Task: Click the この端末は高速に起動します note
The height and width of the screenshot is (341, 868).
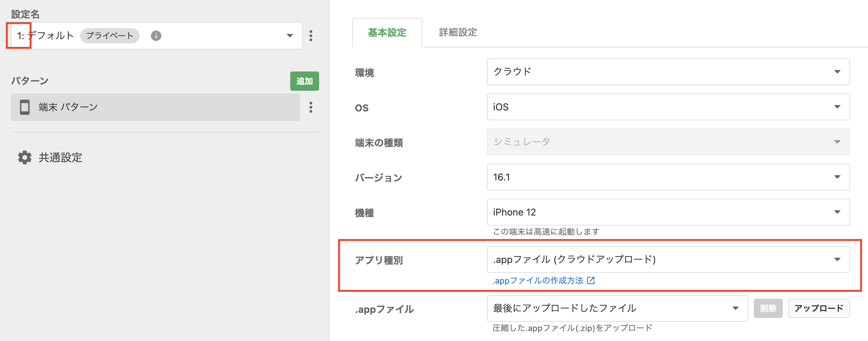Action: [546, 232]
